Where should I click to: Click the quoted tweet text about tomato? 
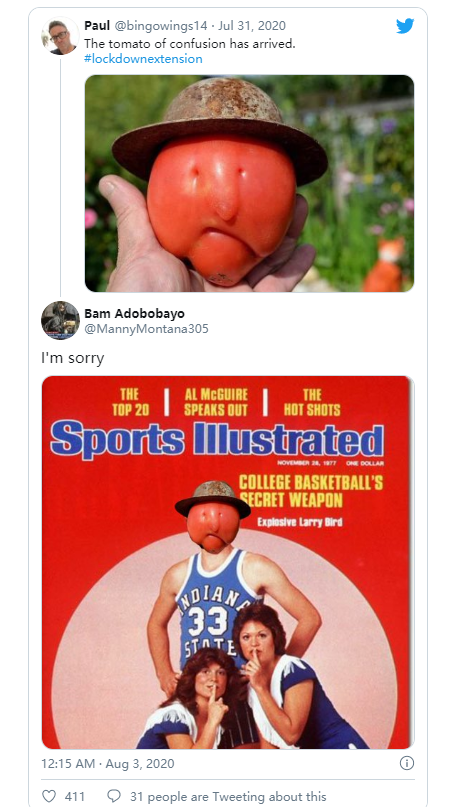(x=189, y=44)
